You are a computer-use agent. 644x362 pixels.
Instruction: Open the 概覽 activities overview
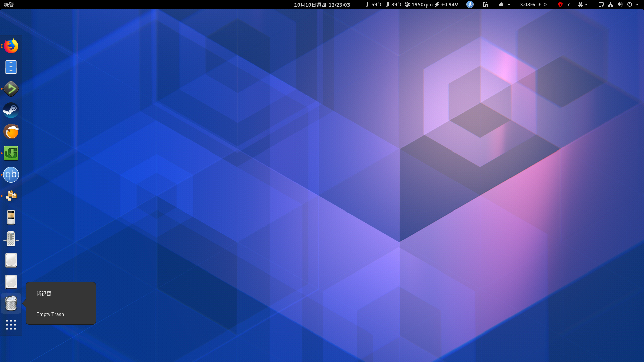pos(9,5)
